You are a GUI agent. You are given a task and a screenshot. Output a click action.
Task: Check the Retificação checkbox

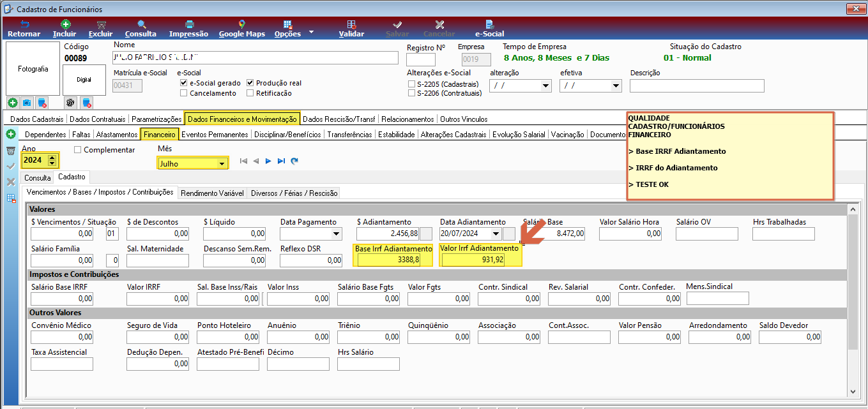click(x=250, y=93)
